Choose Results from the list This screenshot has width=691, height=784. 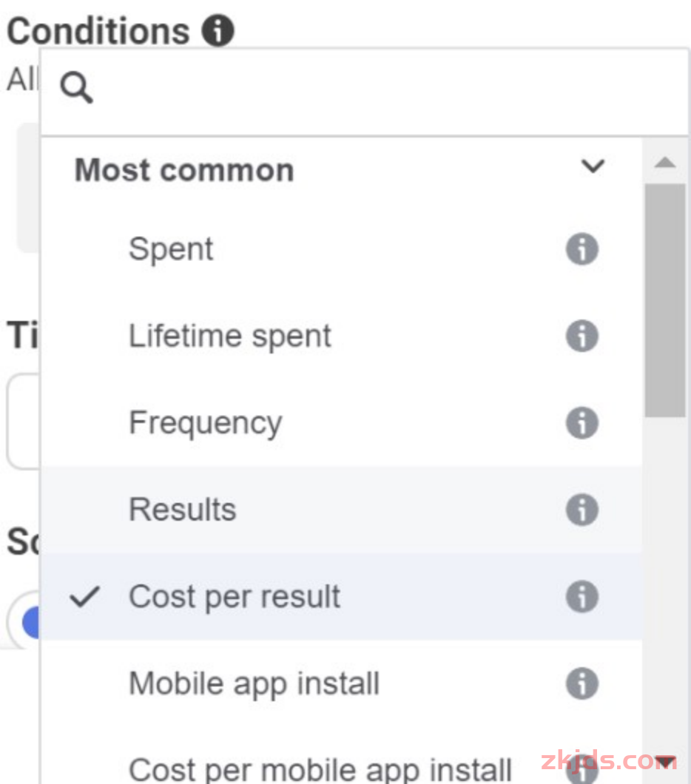click(x=183, y=510)
